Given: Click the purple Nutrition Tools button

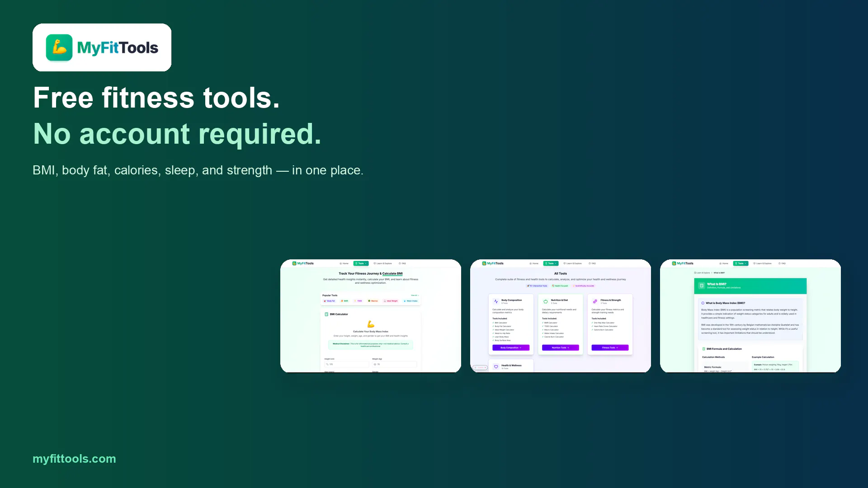Looking at the screenshot, I should coord(561,347).
